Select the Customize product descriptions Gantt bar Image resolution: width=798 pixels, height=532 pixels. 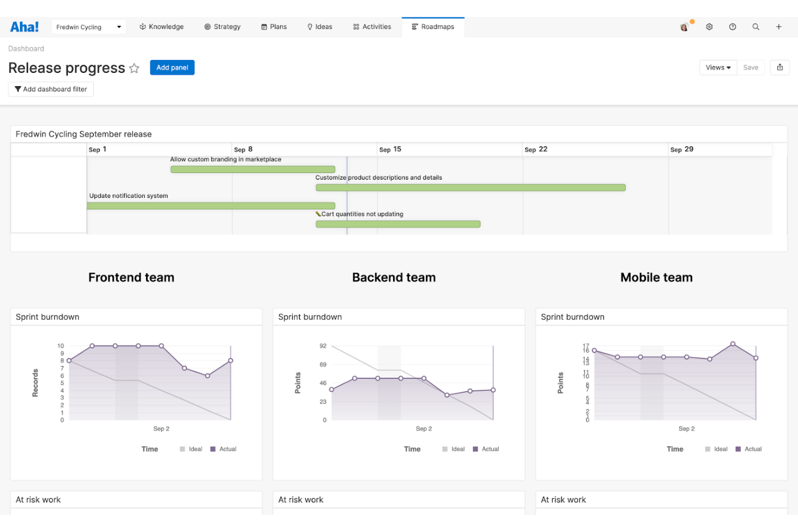point(470,188)
